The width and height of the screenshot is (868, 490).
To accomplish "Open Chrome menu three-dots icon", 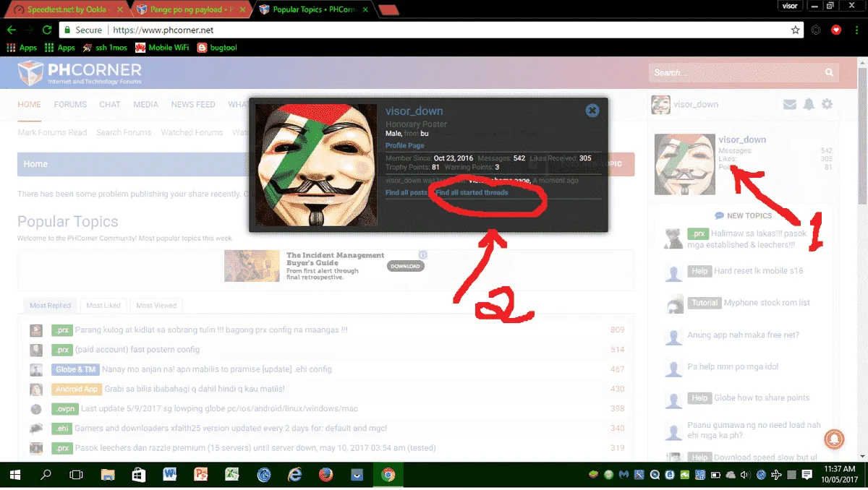I will click(856, 30).
